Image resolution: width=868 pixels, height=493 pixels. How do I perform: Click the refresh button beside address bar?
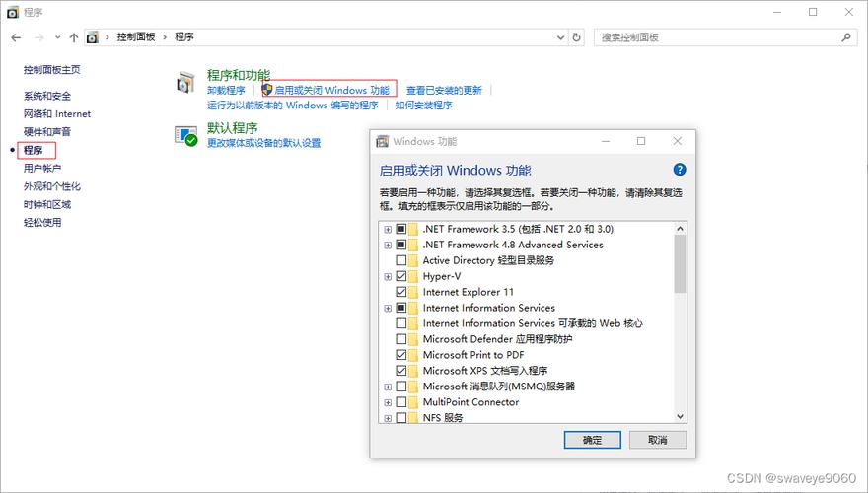point(577,37)
